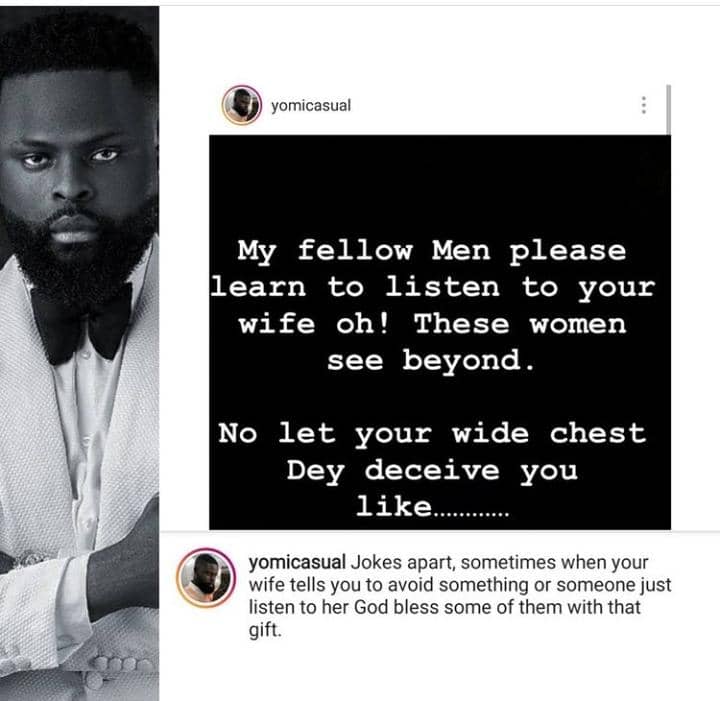Open yomicasual avatar in post header

coord(242,105)
